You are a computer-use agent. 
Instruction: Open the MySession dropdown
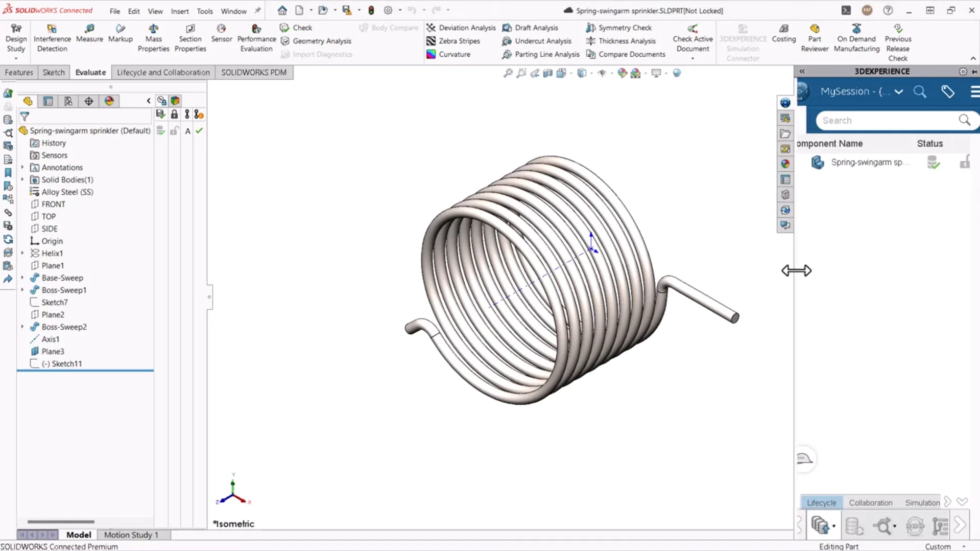(x=899, y=91)
